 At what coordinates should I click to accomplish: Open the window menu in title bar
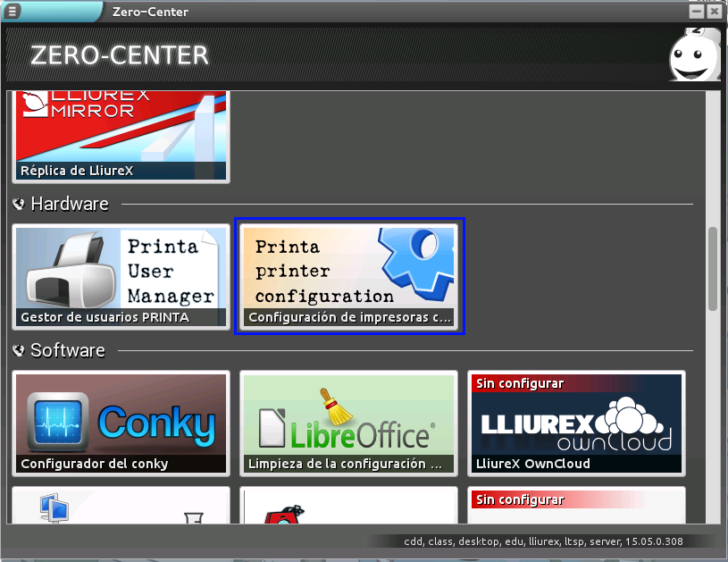[13, 12]
